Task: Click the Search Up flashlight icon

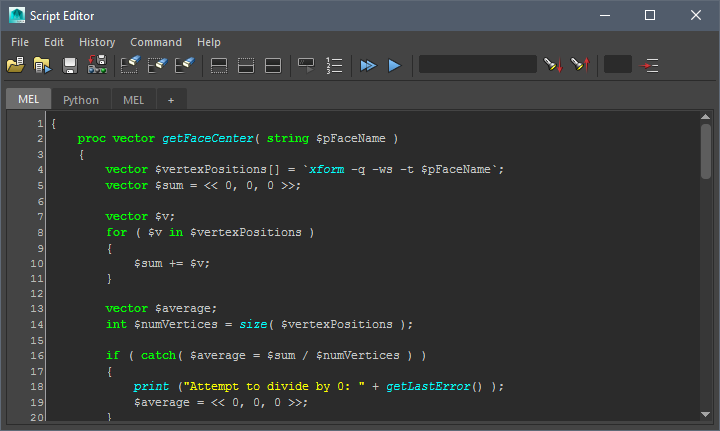Action: click(x=580, y=65)
